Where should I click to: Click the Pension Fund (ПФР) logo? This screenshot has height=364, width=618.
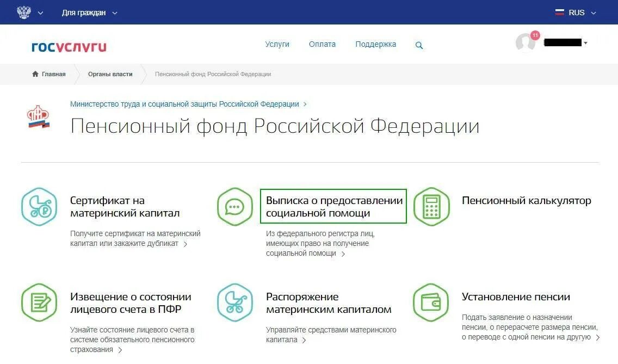tap(38, 117)
